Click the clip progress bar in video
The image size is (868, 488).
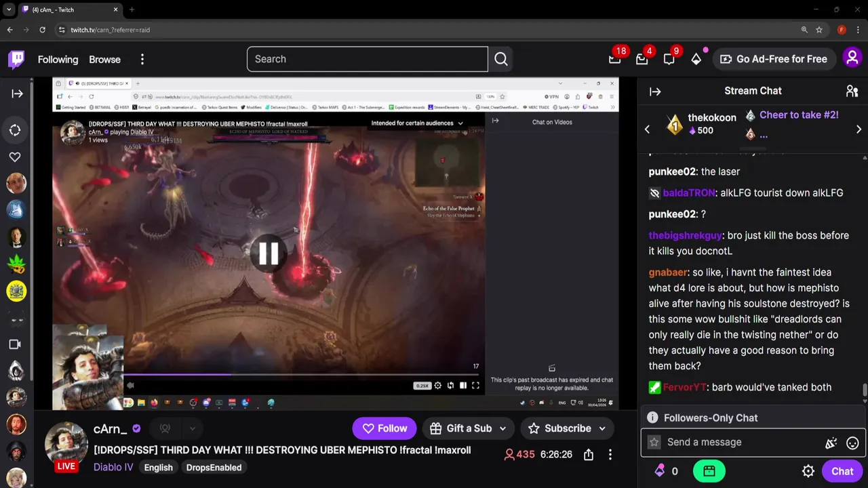click(301, 374)
